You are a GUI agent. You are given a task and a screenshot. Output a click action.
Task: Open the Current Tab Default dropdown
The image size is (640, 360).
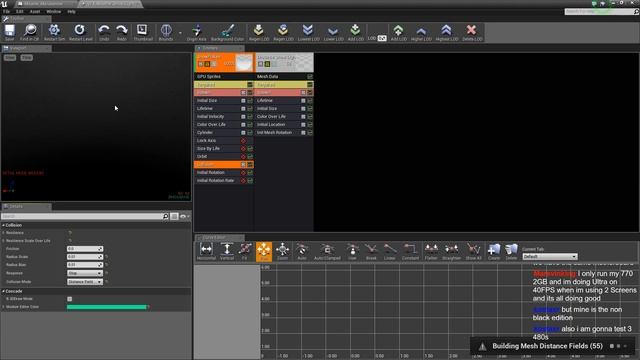click(550, 257)
